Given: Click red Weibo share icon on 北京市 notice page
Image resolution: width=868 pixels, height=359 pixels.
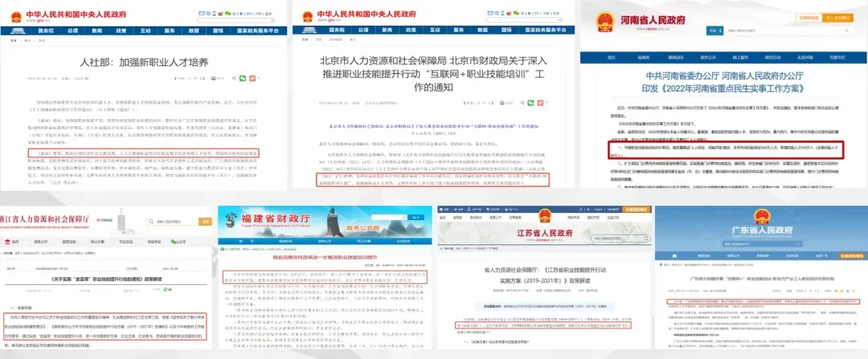Looking at the screenshot, I should 540,103.
